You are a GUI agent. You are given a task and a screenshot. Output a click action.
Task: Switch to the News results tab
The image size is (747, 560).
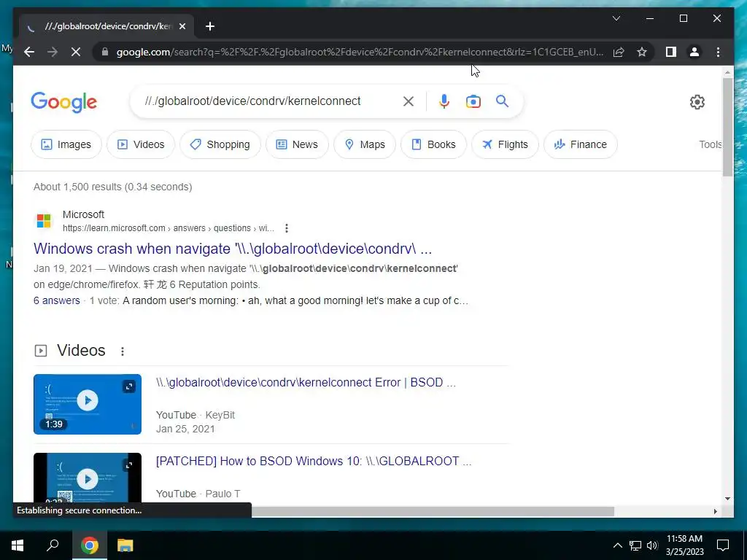[298, 144]
